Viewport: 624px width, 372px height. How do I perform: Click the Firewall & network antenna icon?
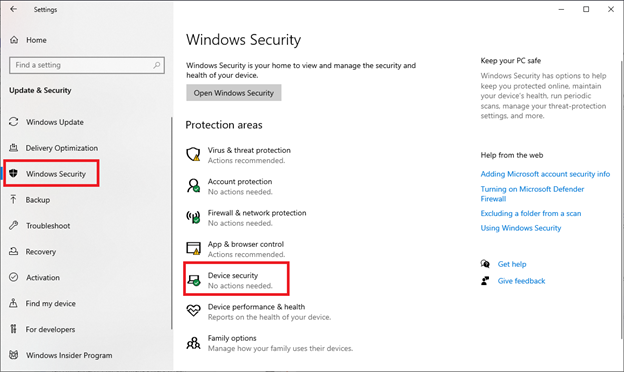tap(193, 217)
